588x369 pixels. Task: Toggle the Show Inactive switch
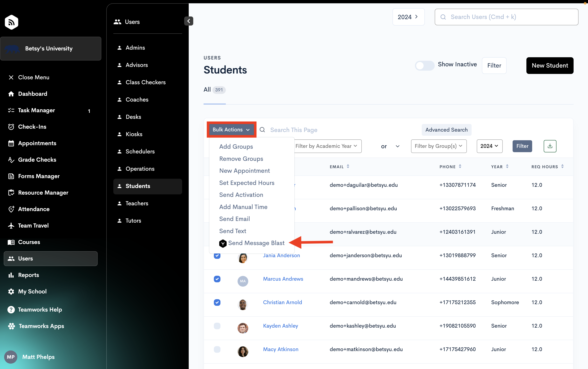(x=424, y=65)
